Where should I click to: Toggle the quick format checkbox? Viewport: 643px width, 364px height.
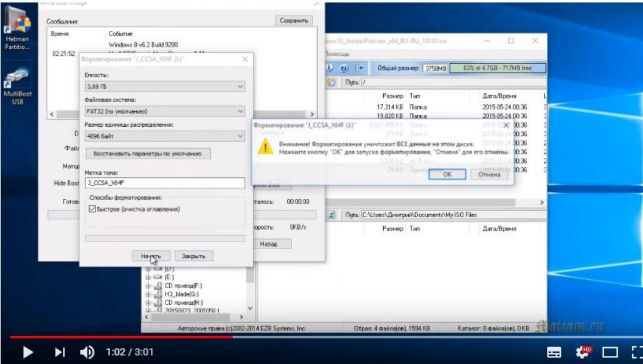coord(92,209)
